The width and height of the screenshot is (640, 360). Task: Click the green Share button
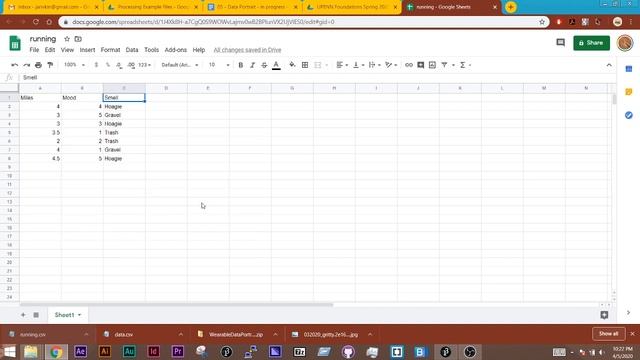[591, 43]
